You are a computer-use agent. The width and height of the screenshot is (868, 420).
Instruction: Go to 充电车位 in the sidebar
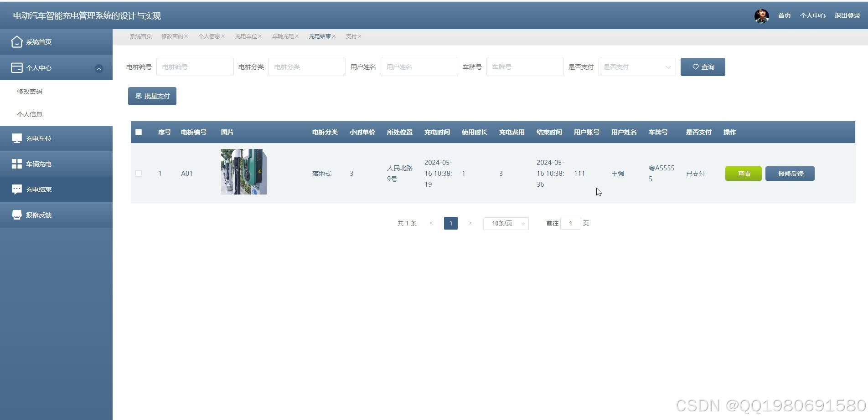[56, 138]
